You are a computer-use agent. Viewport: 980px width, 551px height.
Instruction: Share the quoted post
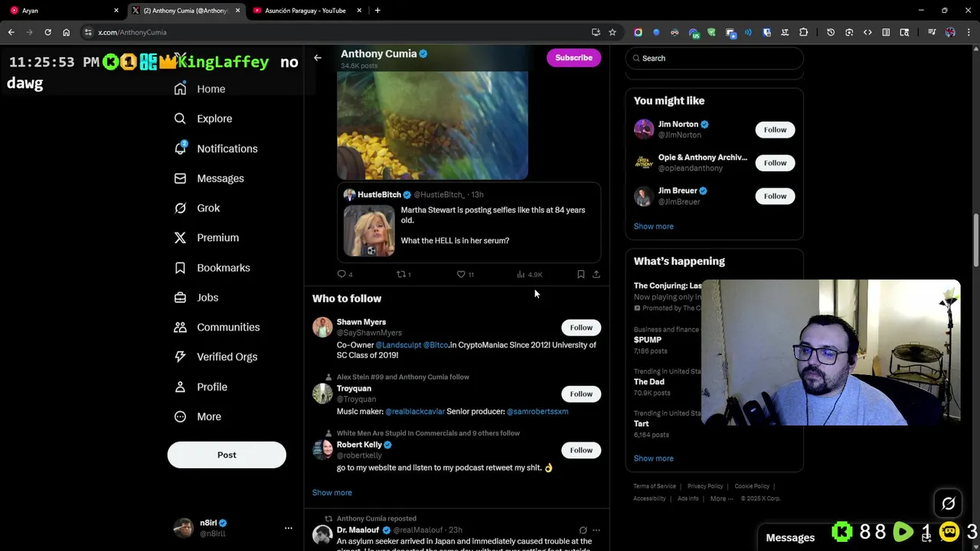pyautogui.click(x=596, y=274)
